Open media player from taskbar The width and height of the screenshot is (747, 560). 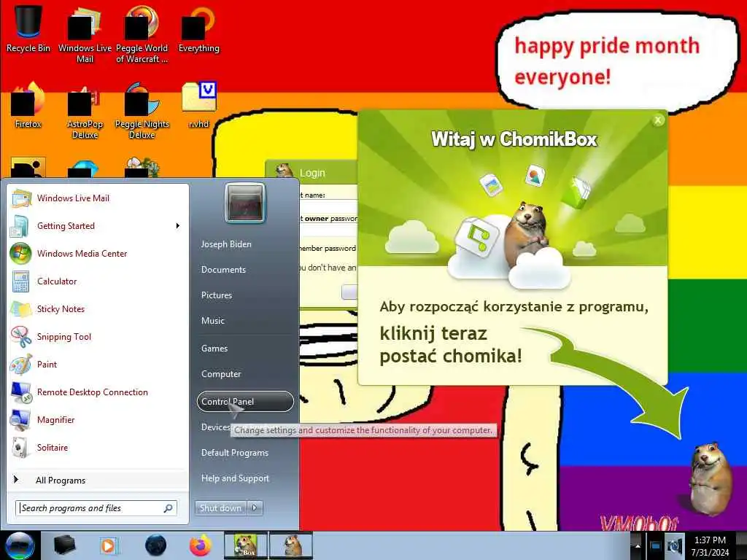[108, 545]
